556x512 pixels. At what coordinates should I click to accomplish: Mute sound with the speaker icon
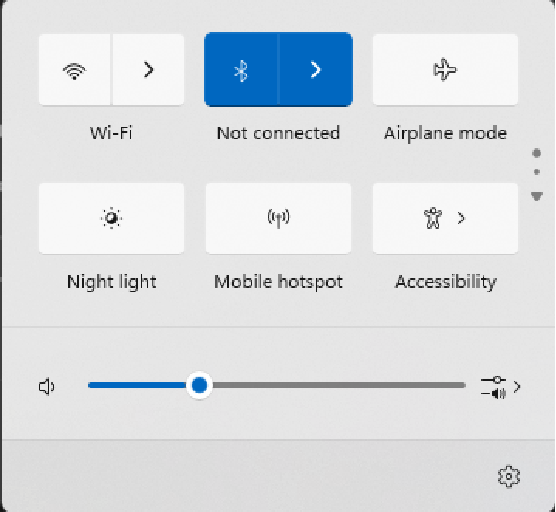click(x=46, y=386)
